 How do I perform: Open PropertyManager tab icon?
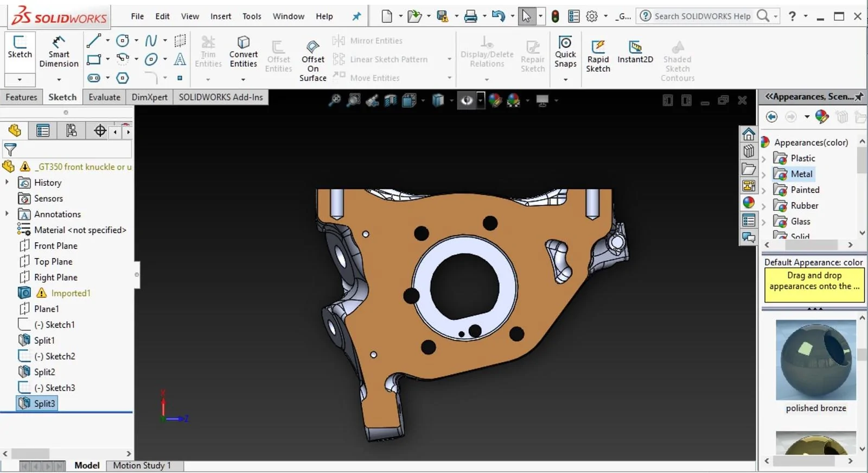[x=43, y=130]
